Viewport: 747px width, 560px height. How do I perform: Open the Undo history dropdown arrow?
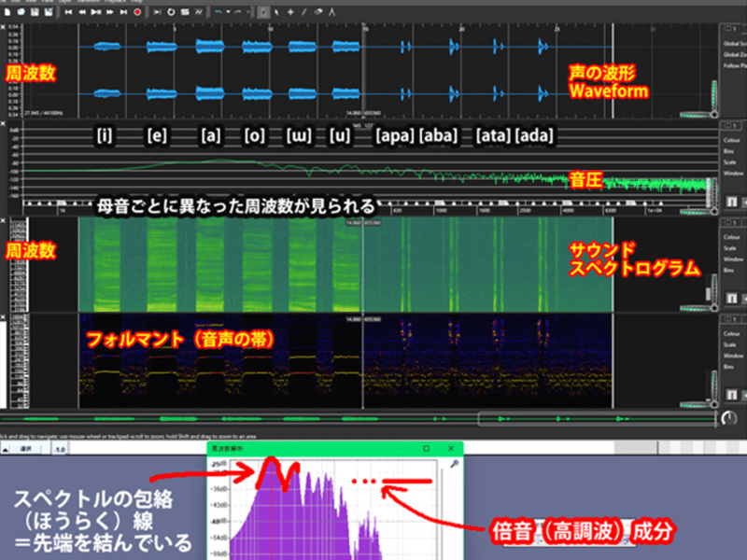(x=228, y=13)
